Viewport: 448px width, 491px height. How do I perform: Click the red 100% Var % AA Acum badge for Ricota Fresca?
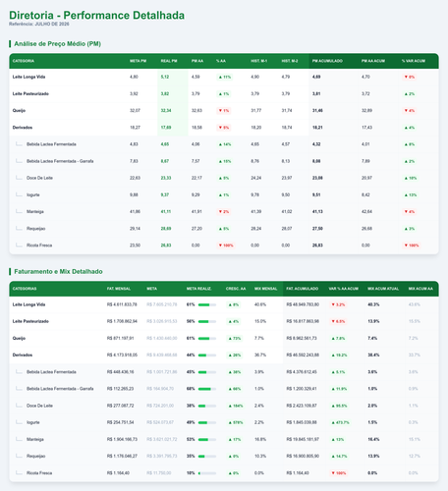pos(339,473)
